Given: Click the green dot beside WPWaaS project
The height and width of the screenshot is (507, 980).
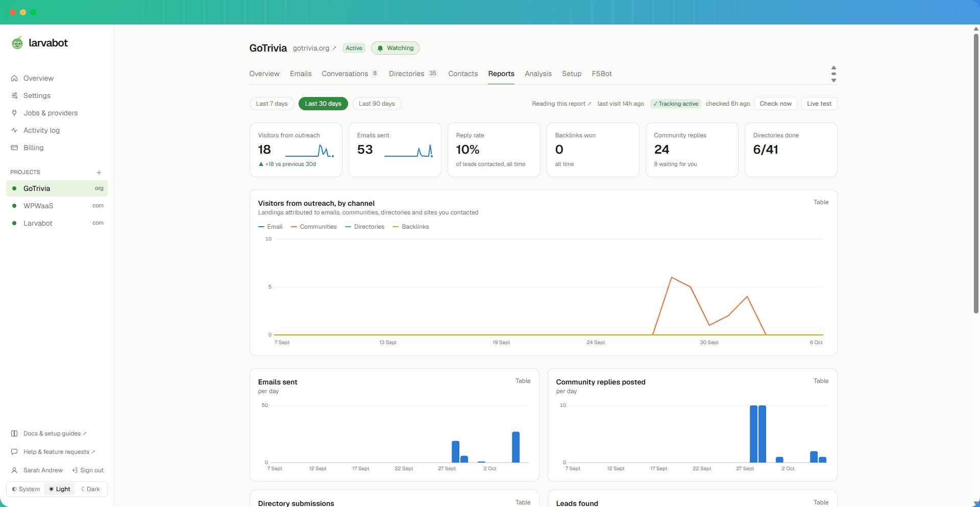Looking at the screenshot, I should click(14, 206).
